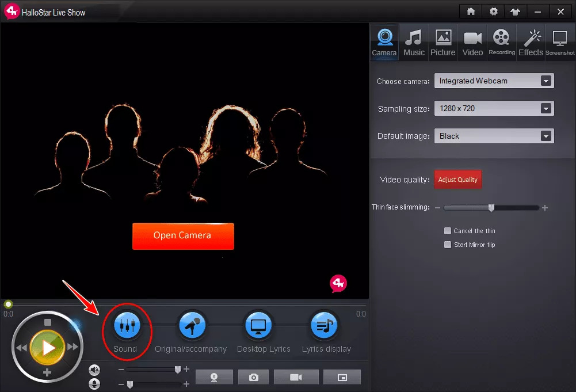Go to the Recording tab

click(x=502, y=42)
